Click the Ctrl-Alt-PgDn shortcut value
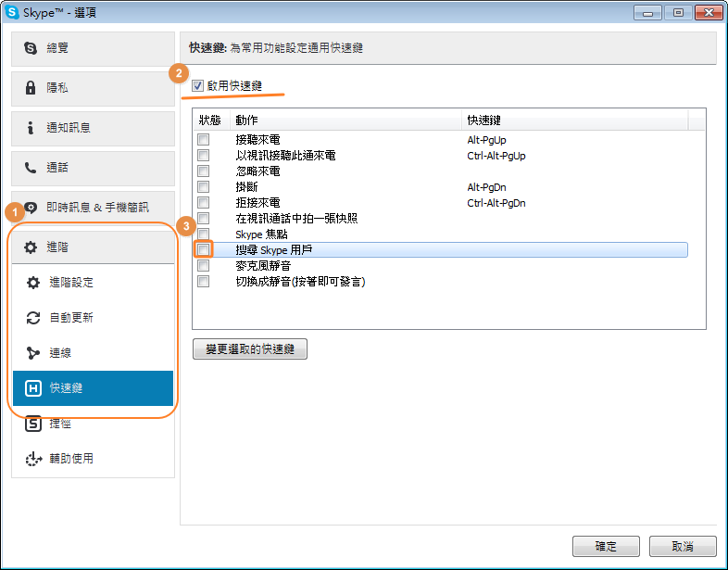The height and width of the screenshot is (570, 728). 496,203
